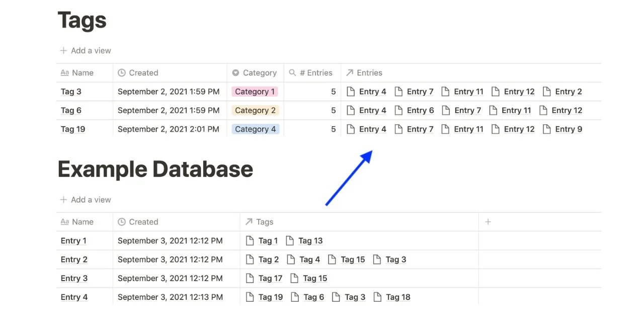The width and height of the screenshot is (644, 331).
Task: Select the Category 2 colored tag
Action: (x=255, y=110)
